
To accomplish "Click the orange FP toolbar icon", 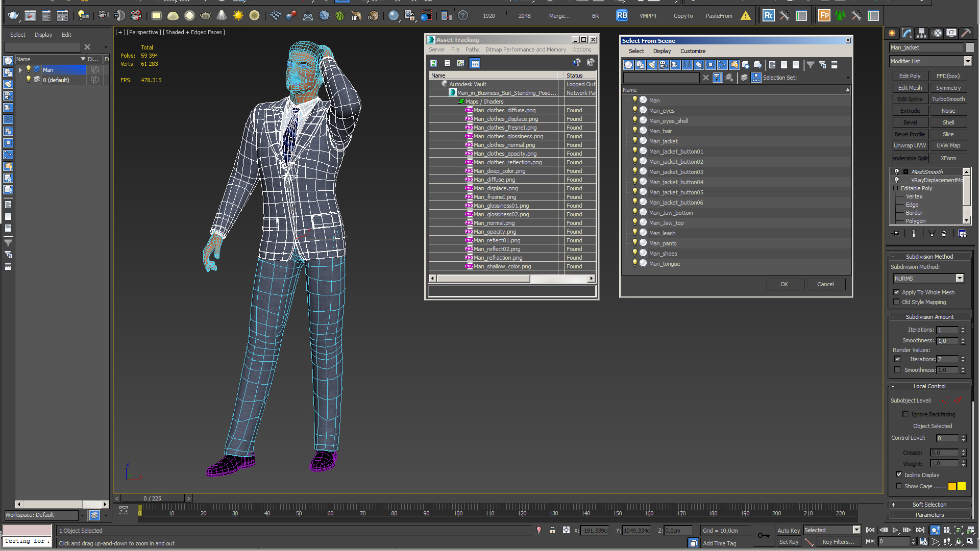I will [824, 16].
